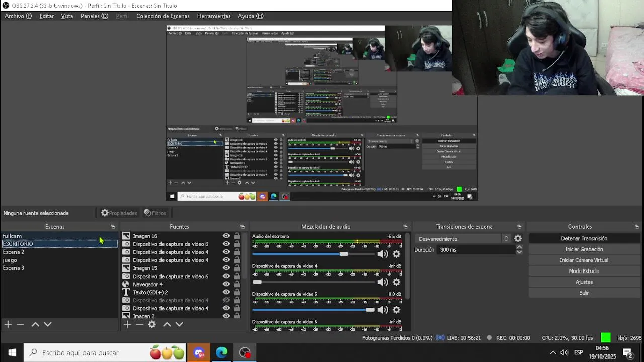Open OBS Studio icon in the taskbar
The width and height of the screenshot is (644, 362).
pos(245,353)
